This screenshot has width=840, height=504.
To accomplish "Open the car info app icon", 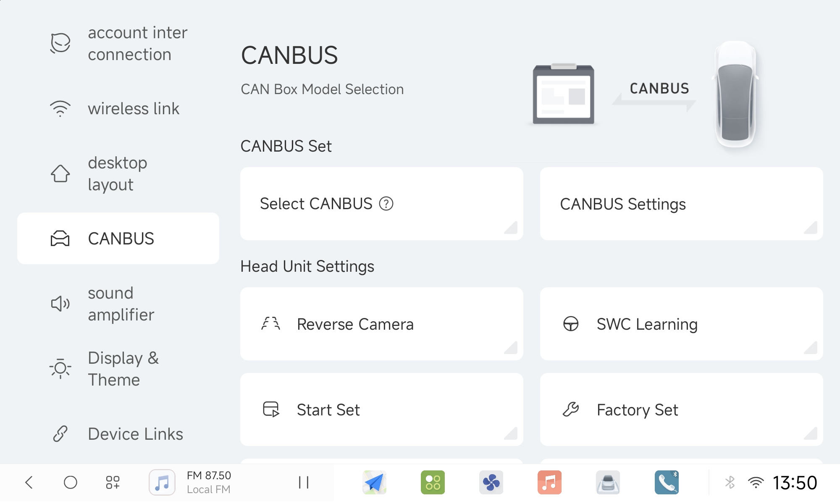I will 608,482.
